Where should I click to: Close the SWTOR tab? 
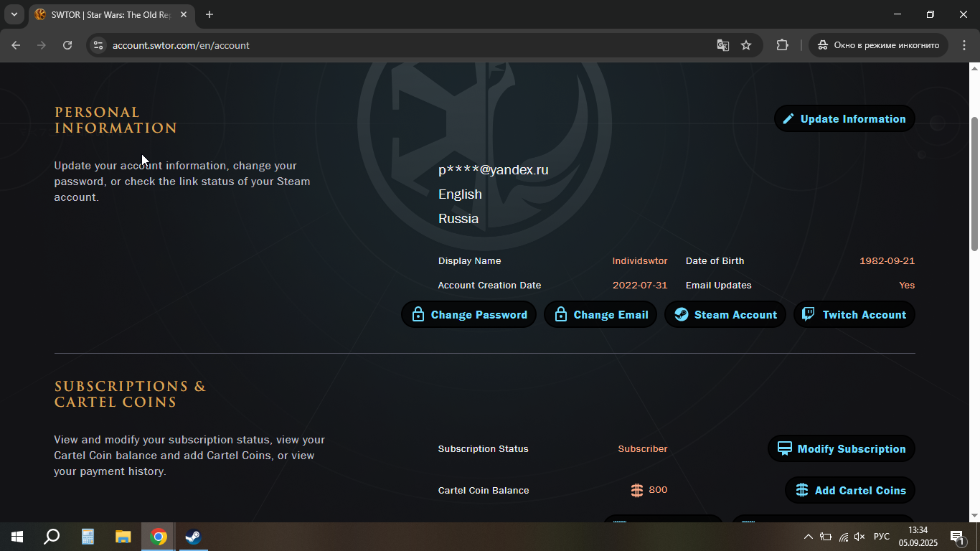[184, 14]
